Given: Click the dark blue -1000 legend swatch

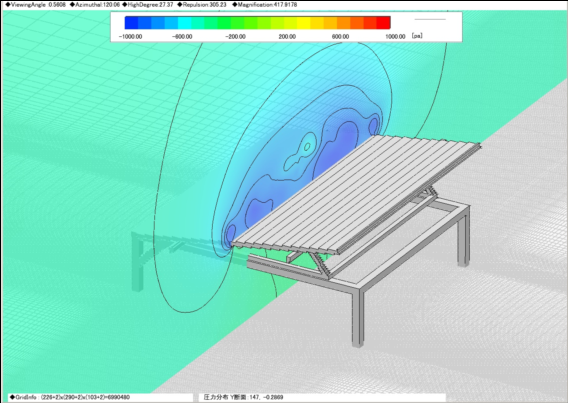Looking at the screenshot, I should point(131,22).
